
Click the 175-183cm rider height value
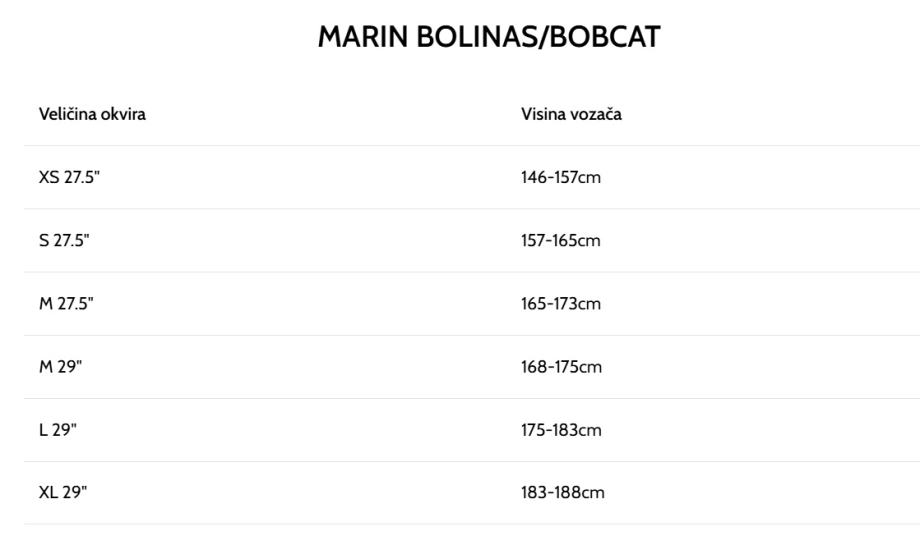click(562, 429)
